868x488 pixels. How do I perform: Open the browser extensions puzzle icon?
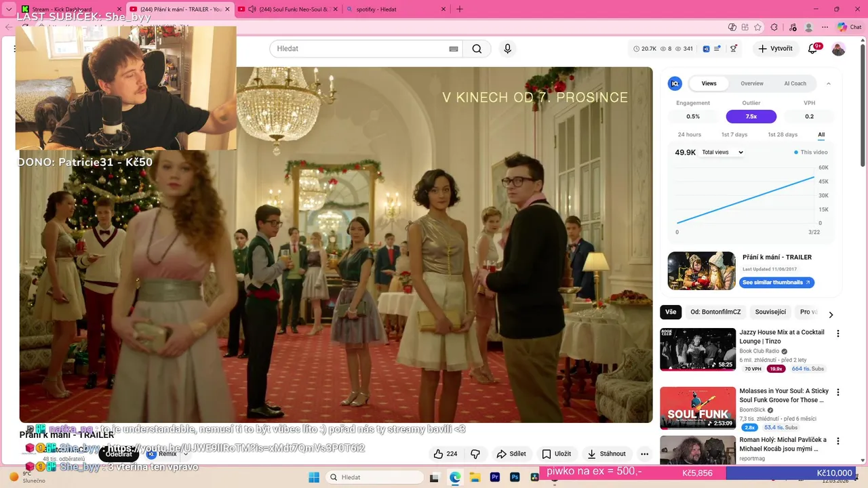[x=774, y=27]
